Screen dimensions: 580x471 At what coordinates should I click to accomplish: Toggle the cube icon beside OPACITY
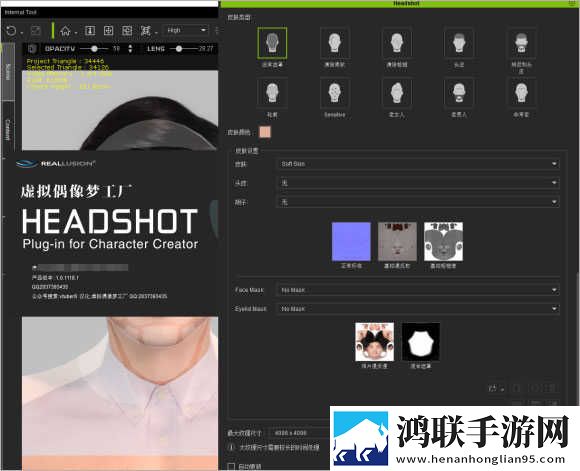(32, 48)
